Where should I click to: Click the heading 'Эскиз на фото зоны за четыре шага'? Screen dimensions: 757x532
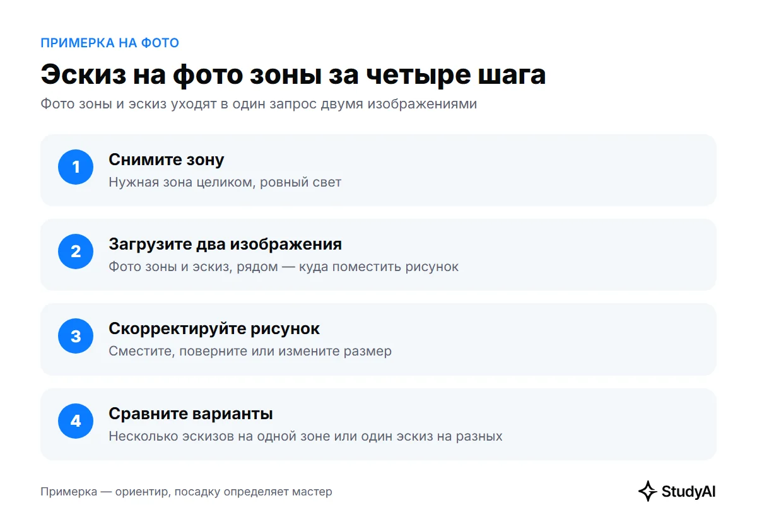(x=293, y=74)
